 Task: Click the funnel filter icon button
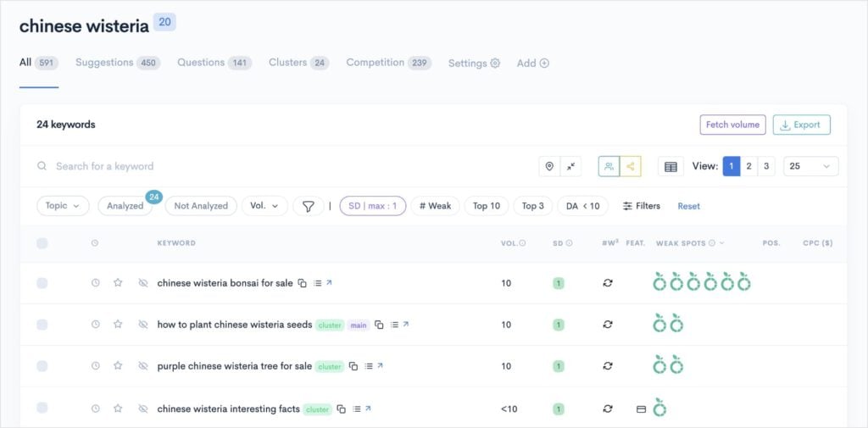click(309, 206)
